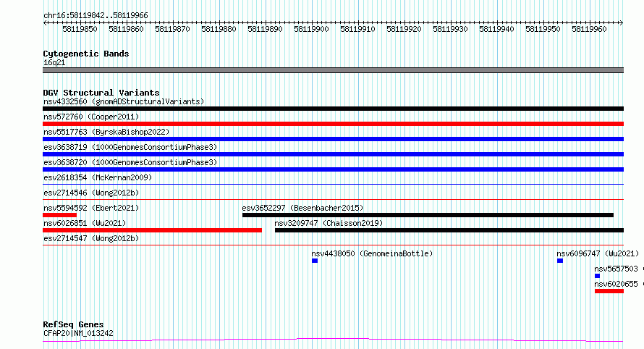Open variant nsv3209747 (Chaisson2019)
This screenshot has width=644, height=349.
pos(329,223)
